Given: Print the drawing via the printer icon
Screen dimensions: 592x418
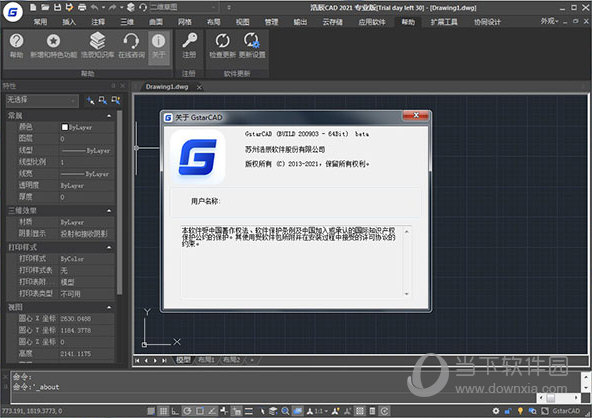Looking at the screenshot, I should (82, 7).
